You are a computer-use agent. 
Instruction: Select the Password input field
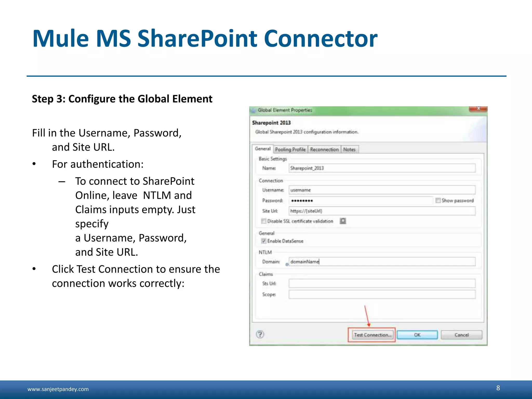click(x=361, y=200)
